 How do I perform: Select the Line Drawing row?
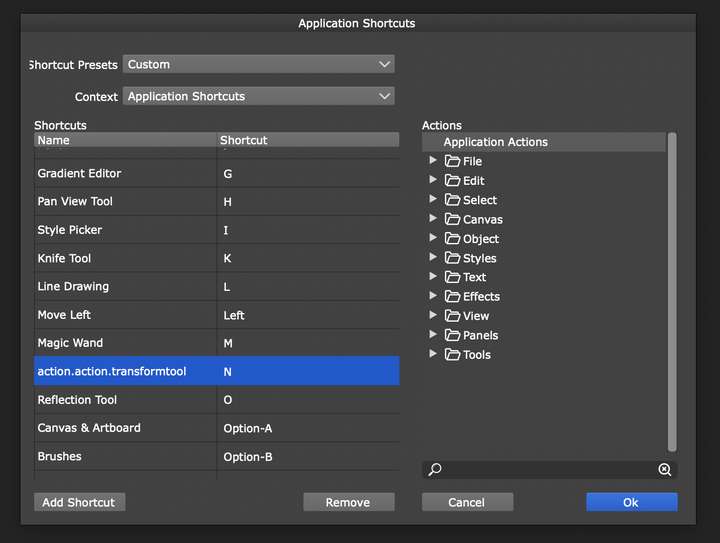point(217,286)
